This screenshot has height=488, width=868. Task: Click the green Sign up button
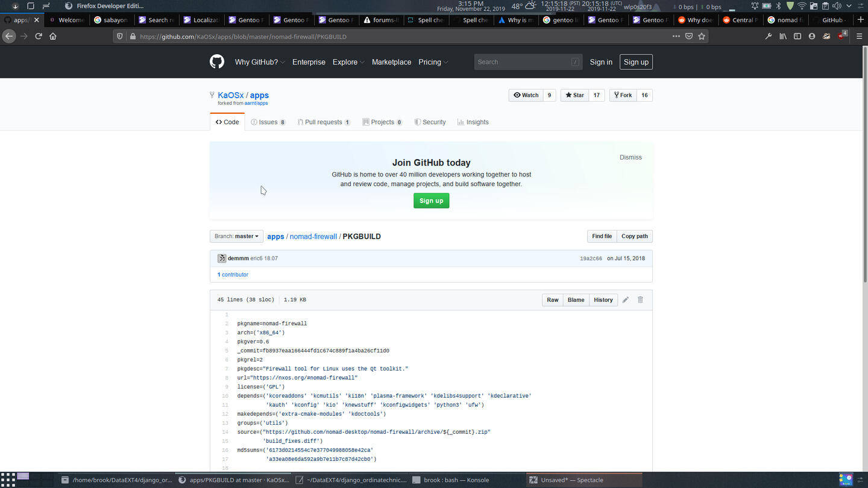point(431,201)
